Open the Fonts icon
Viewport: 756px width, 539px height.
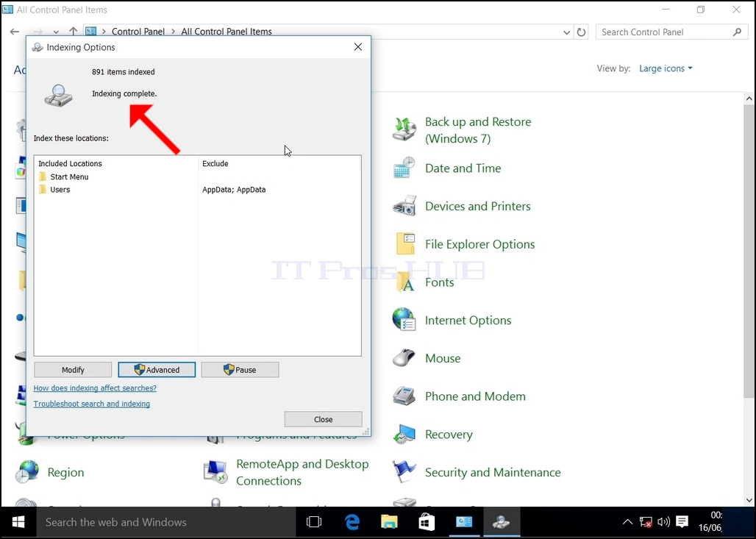[x=405, y=282]
